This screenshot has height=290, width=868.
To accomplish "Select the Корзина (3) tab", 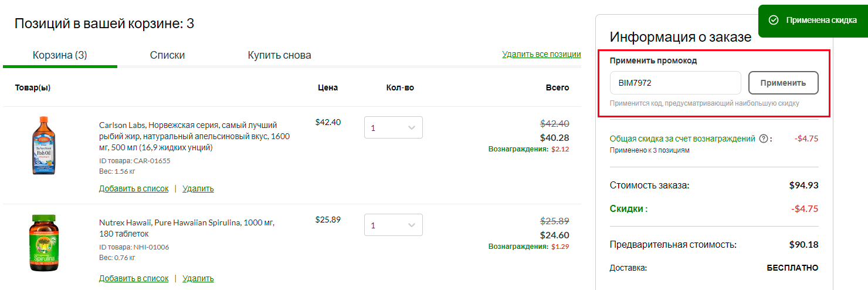I will coord(60,55).
